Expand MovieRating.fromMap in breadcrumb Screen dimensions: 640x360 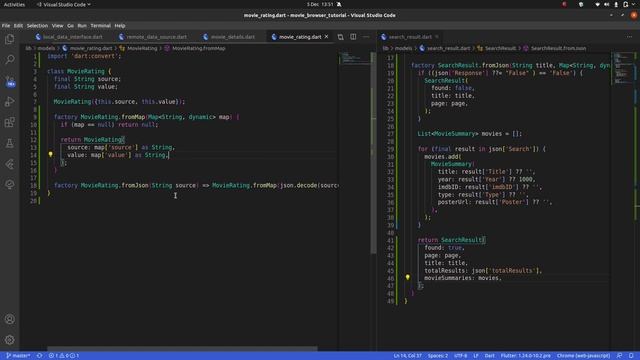(198, 48)
